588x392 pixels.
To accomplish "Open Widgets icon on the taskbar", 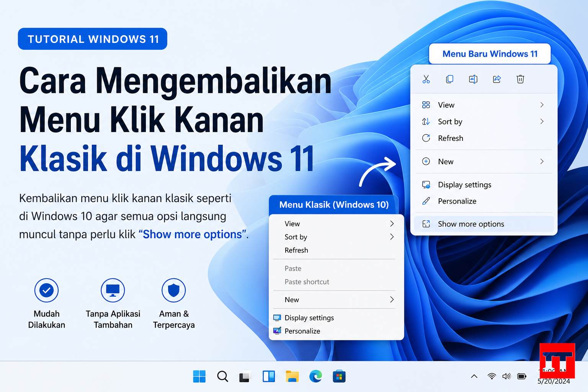I will coord(269,377).
